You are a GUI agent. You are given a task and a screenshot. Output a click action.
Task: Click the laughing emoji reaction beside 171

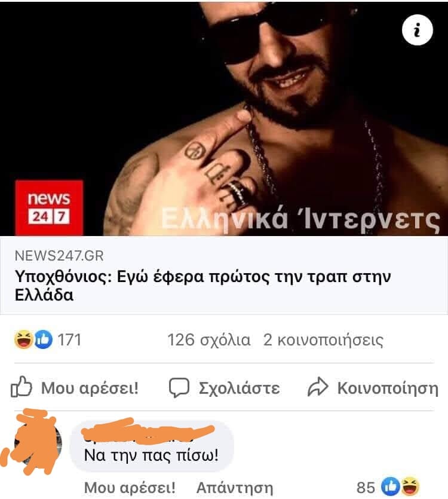(x=24, y=339)
